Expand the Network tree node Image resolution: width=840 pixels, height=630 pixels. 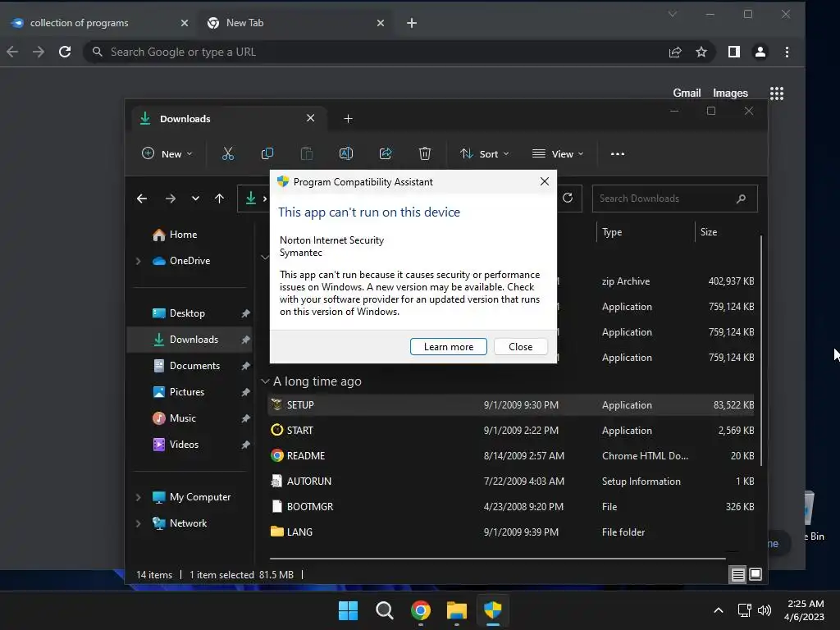138,523
